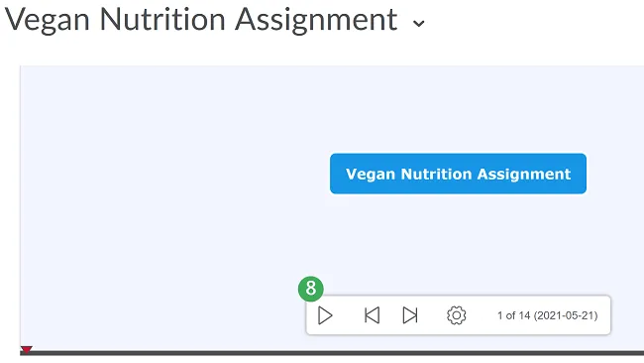The height and width of the screenshot is (363, 644).
Task: Click the cog icon in the player toolbar
Action: 457,315
